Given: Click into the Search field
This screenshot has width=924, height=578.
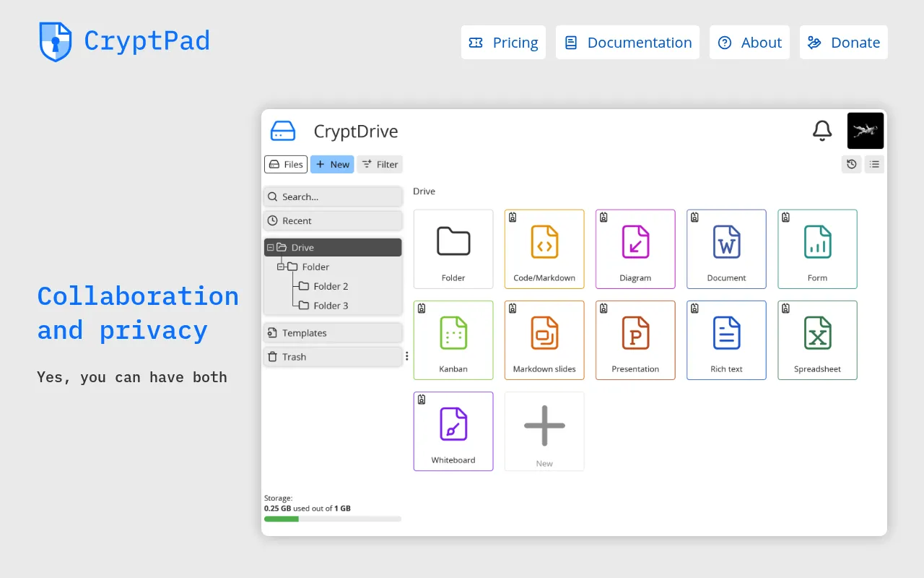Looking at the screenshot, I should [x=333, y=197].
